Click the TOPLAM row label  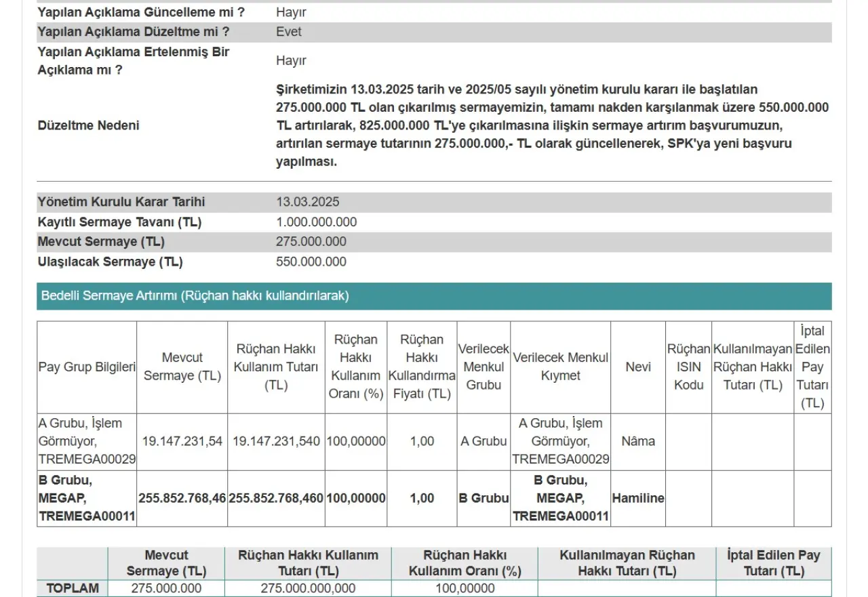tap(73, 588)
